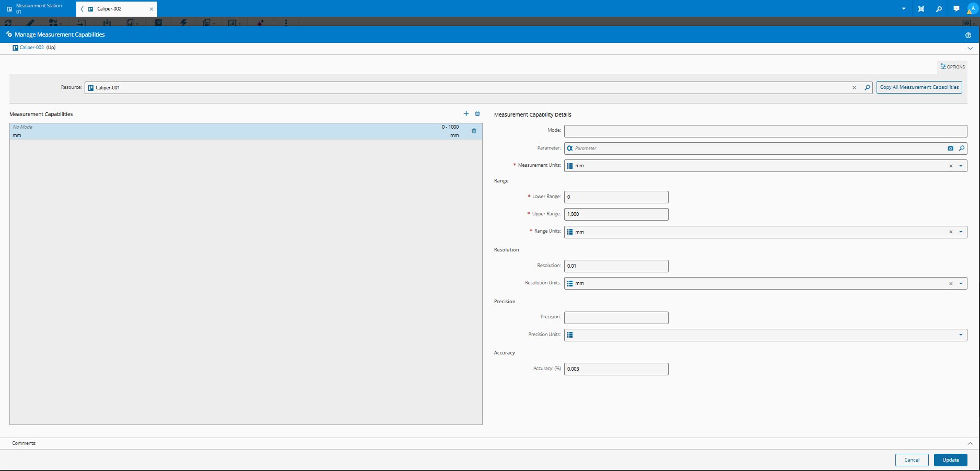Click the edit pencil icon in dark toolbar
This screenshot has width=980, height=471.
pos(30,22)
